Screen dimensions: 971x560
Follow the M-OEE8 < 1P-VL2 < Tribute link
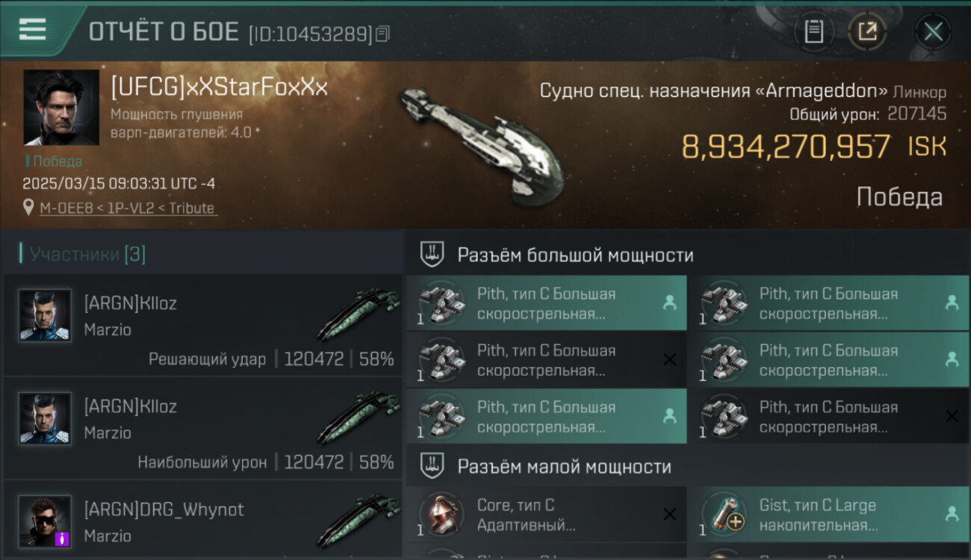127,208
